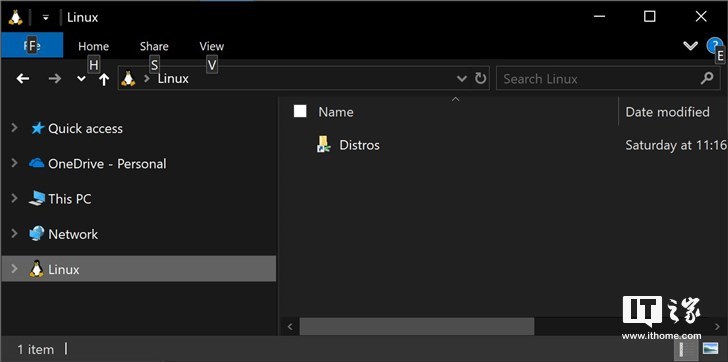Image resolution: width=728 pixels, height=362 pixels.
Task: Expand the address bar root chevron
Action: (147, 78)
